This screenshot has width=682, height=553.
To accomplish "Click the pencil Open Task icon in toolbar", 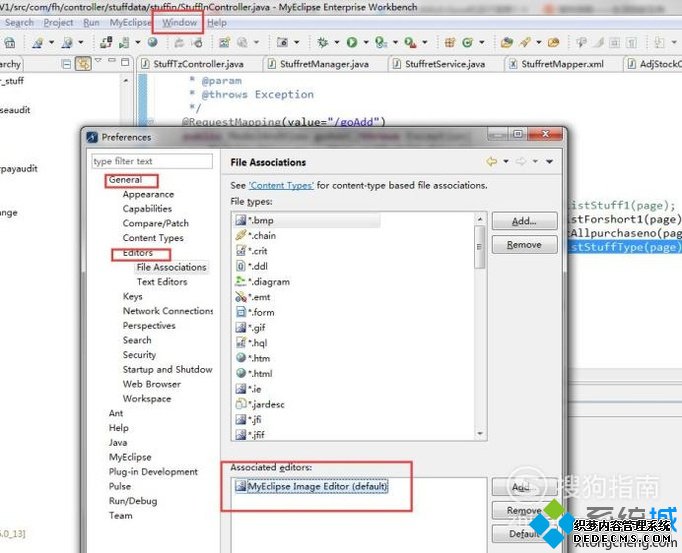I will (x=525, y=42).
